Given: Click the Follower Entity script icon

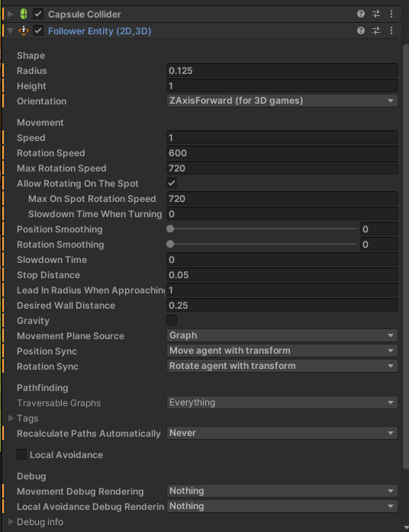Looking at the screenshot, I should 24,31.
